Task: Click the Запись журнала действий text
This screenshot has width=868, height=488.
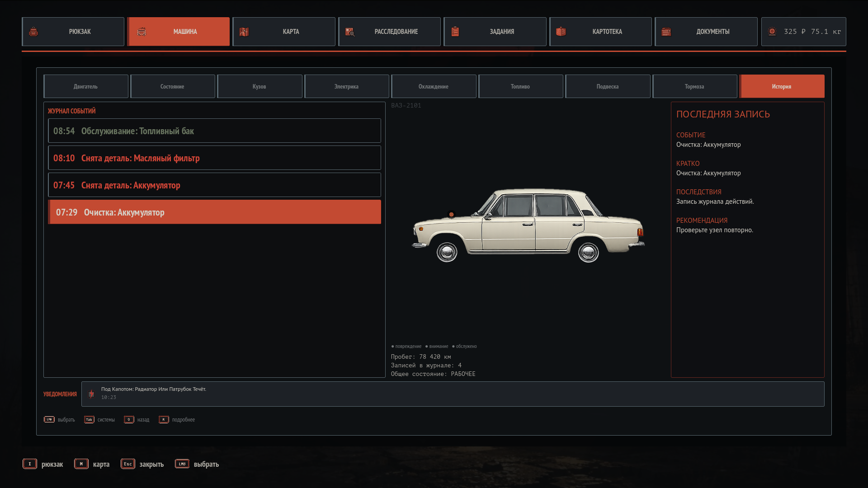Action: click(x=715, y=202)
